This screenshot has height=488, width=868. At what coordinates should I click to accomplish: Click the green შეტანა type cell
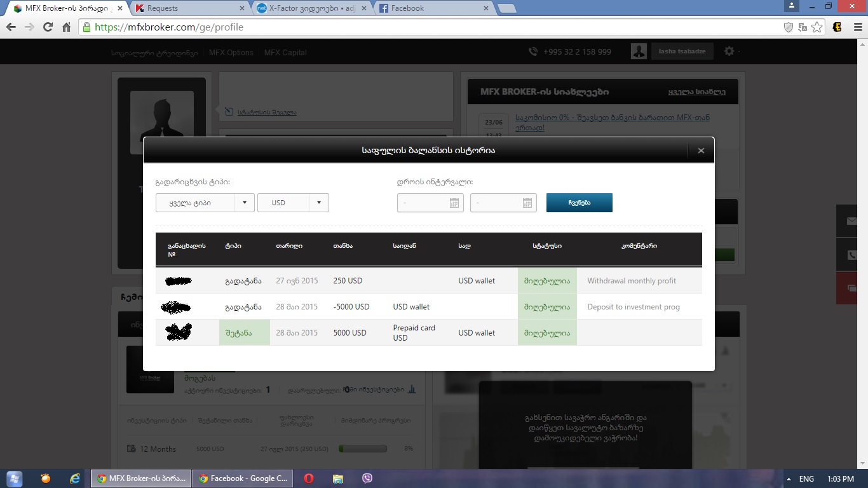pyautogui.click(x=245, y=333)
